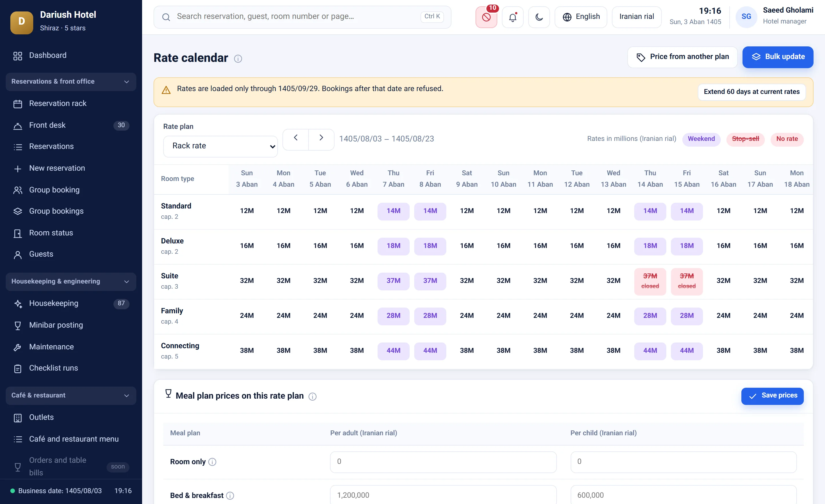Click the info icon next to Room only
Viewport: 825px width, 504px height.
212,462
